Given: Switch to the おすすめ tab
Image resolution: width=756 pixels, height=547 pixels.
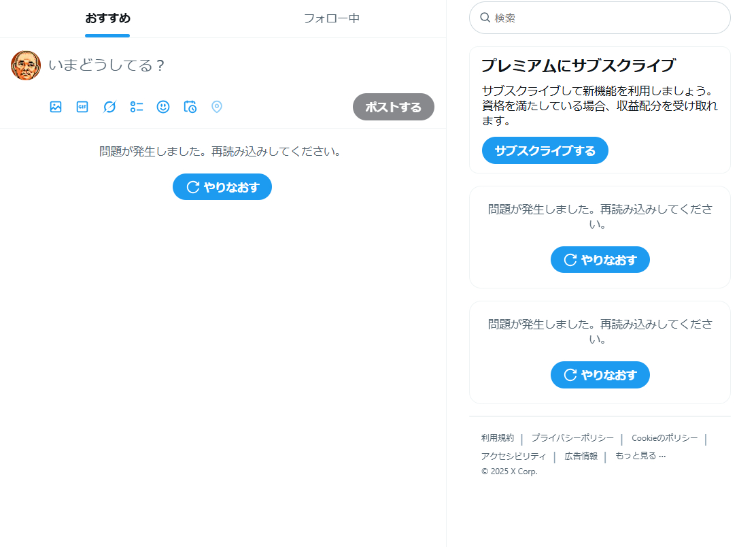Looking at the screenshot, I should (x=107, y=18).
